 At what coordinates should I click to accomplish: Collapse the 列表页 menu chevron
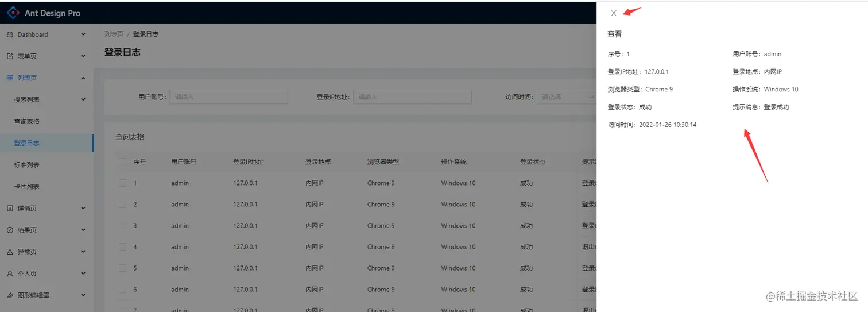83,78
